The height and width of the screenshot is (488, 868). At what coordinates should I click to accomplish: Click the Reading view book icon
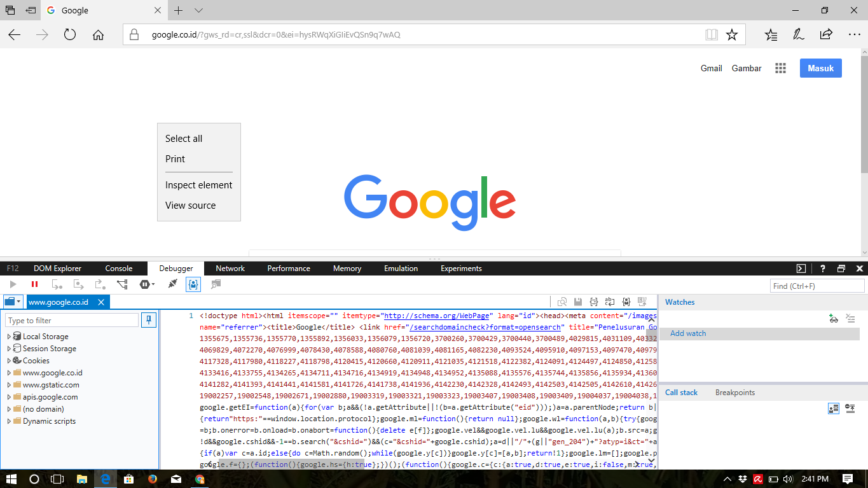tap(712, 34)
